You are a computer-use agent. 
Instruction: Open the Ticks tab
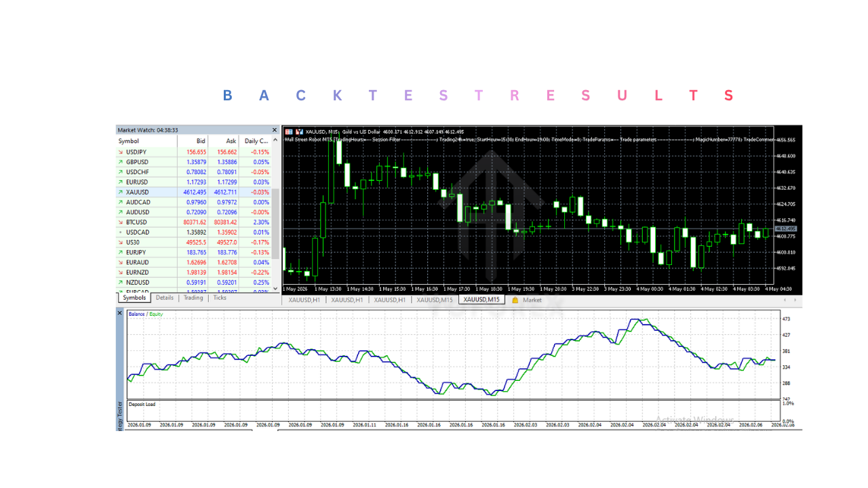point(220,298)
